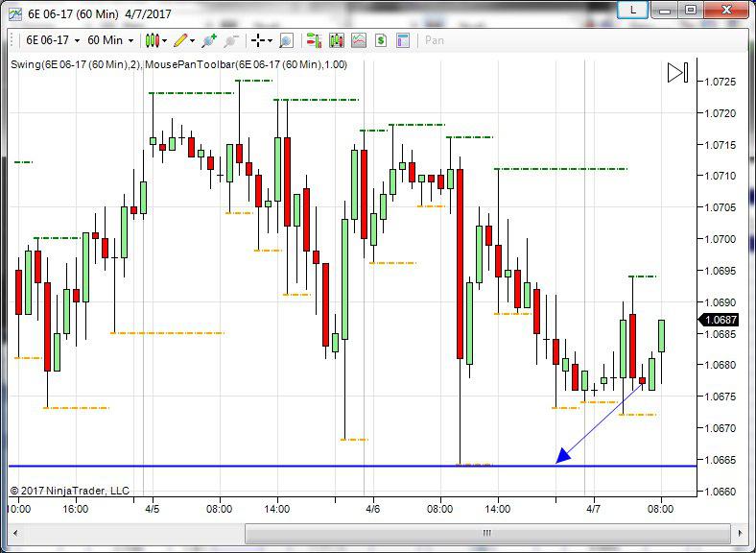Click the scrollbar left arrow
This screenshot has width=756, height=553.
click(15, 533)
